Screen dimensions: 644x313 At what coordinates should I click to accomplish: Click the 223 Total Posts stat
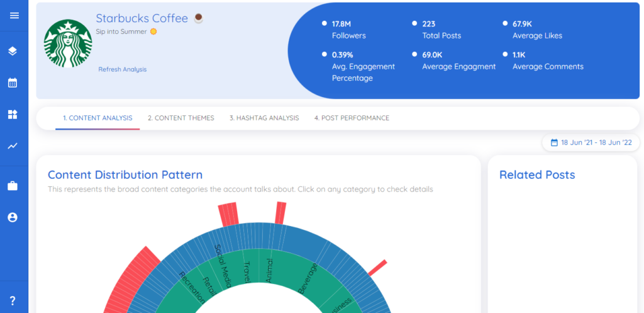(441, 30)
